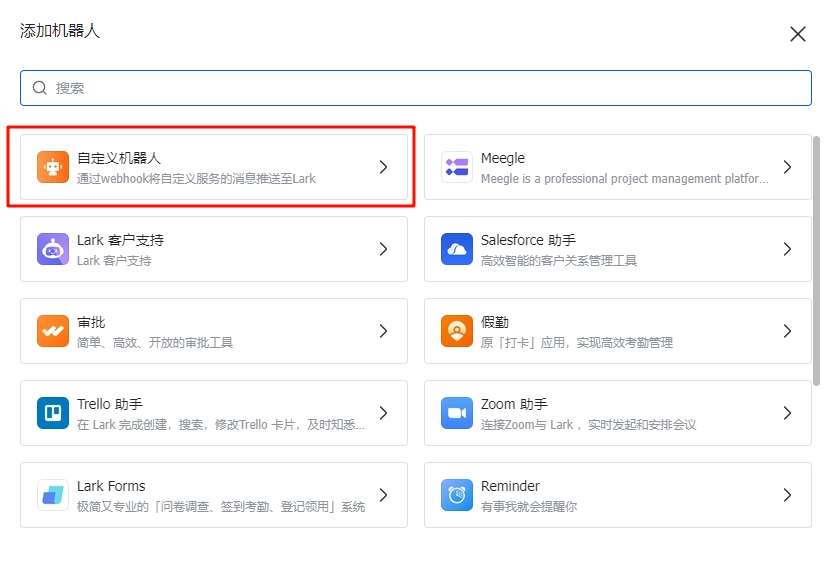Click the Trello 助手 icon
The width and height of the screenshot is (831, 567).
53,413
